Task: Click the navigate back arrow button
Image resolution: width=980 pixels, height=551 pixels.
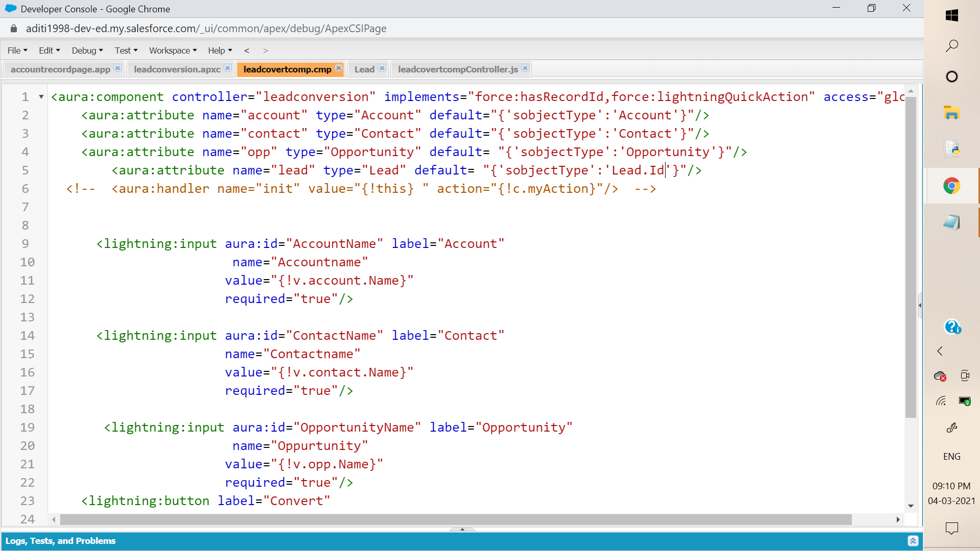Action: click(x=247, y=51)
